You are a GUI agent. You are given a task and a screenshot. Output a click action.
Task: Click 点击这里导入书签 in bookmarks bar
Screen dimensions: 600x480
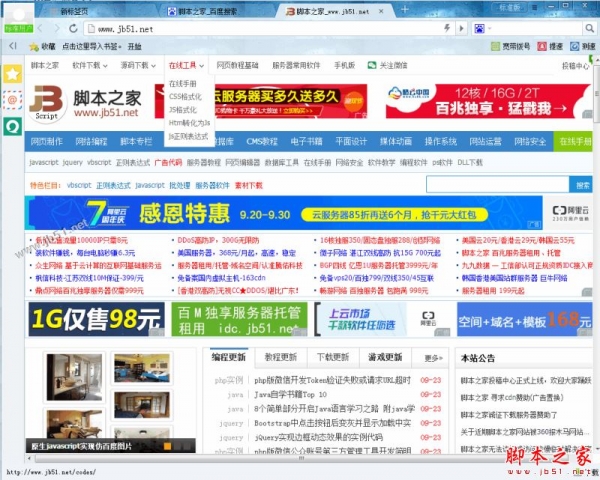coord(91,47)
